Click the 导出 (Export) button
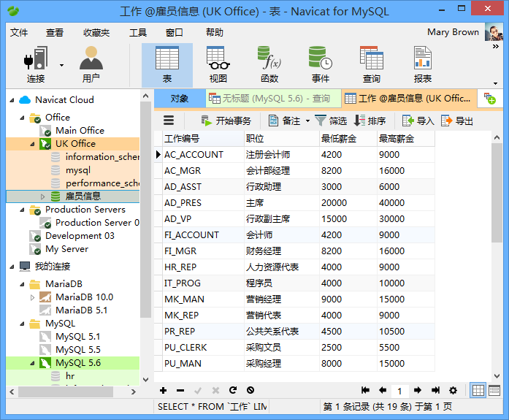Image resolution: width=509 pixels, height=420 pixels. coord(457,121)
